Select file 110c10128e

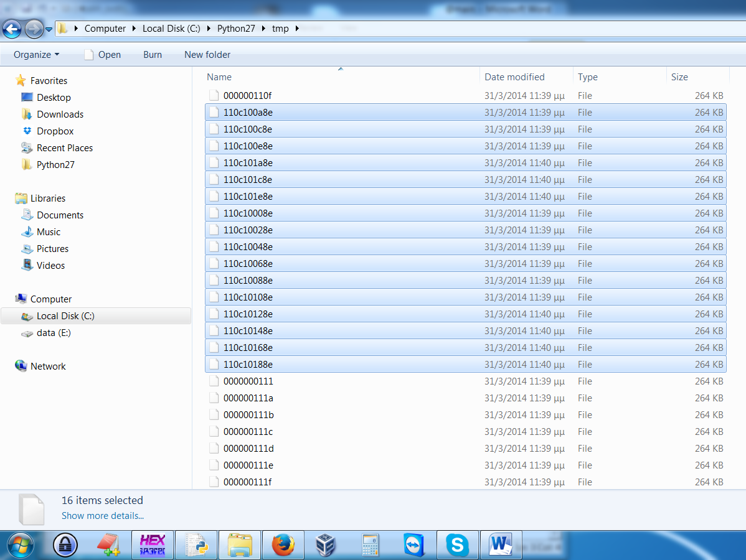466,314
